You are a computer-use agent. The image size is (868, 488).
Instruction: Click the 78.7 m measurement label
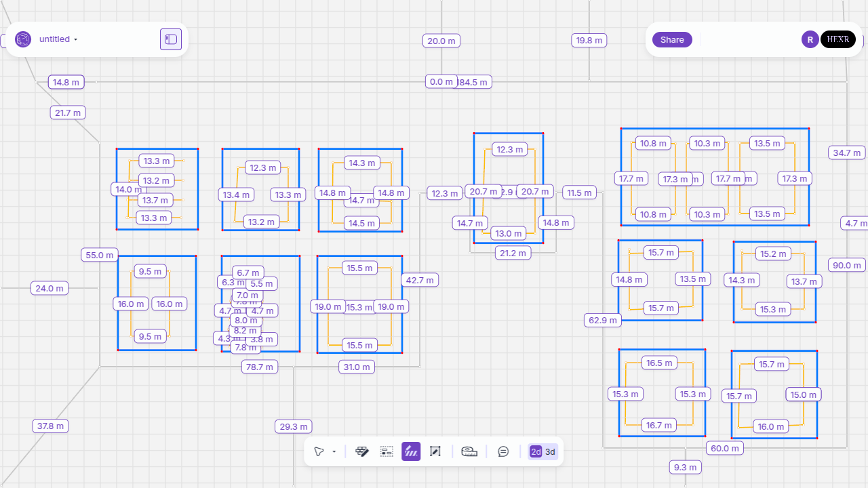[x=260, y=367]
